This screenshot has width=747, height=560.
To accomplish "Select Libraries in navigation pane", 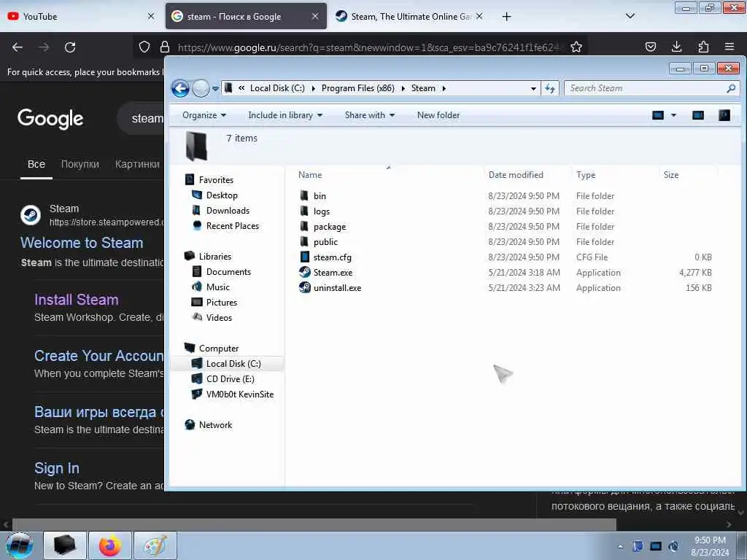I will (x=215, y=256).
